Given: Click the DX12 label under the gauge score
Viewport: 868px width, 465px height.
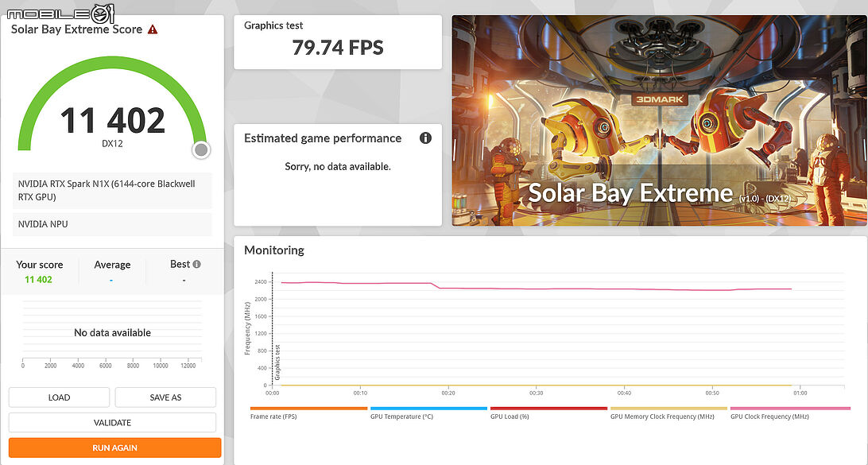Looking at the screenshot, I should [x=112, y=143].
